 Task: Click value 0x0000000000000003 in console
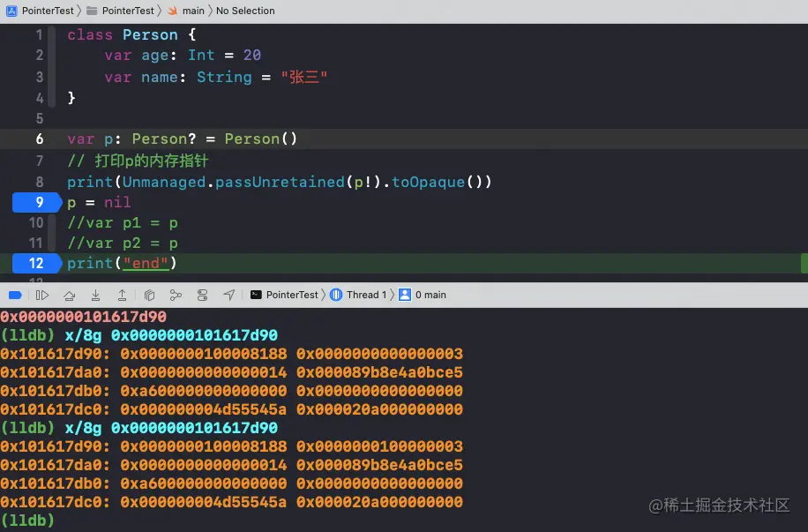click(379, 354)
